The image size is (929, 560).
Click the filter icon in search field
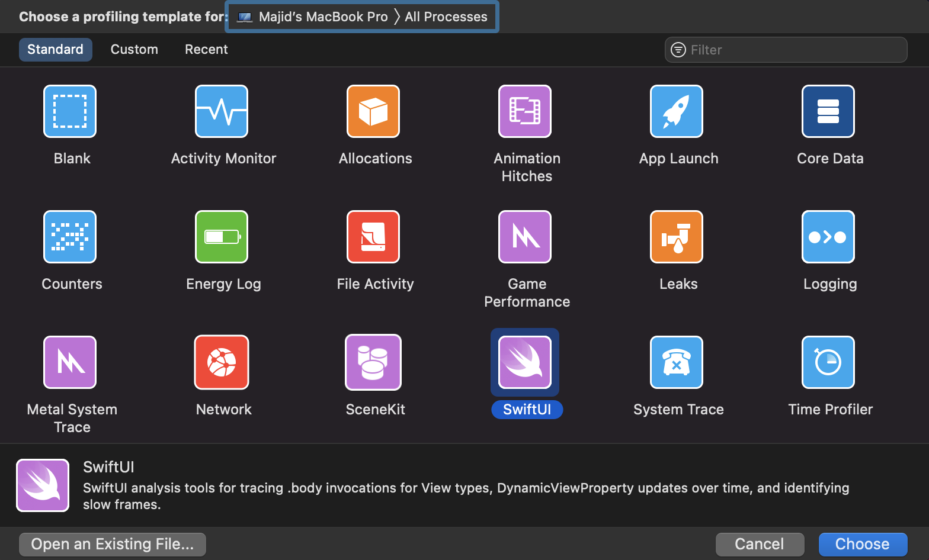678,50
